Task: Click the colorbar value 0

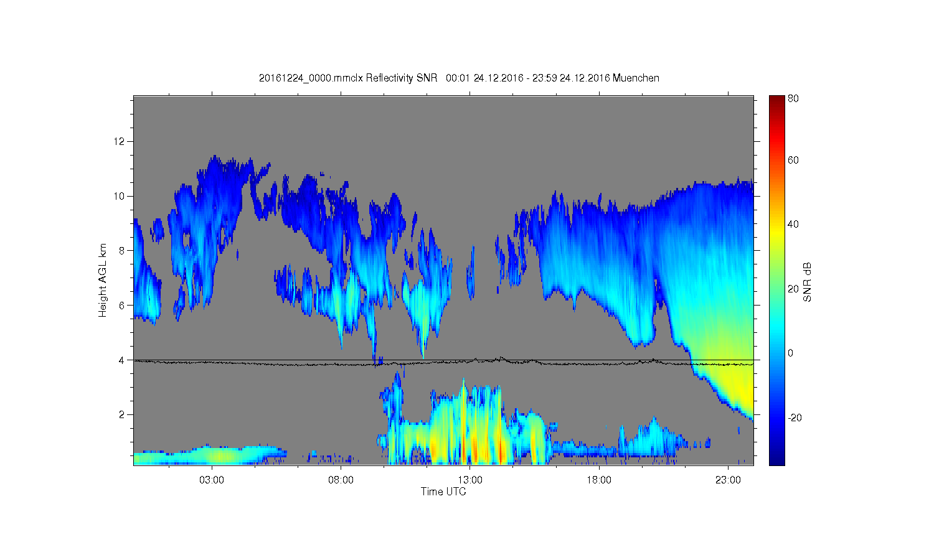Action: tap(791, 353)
